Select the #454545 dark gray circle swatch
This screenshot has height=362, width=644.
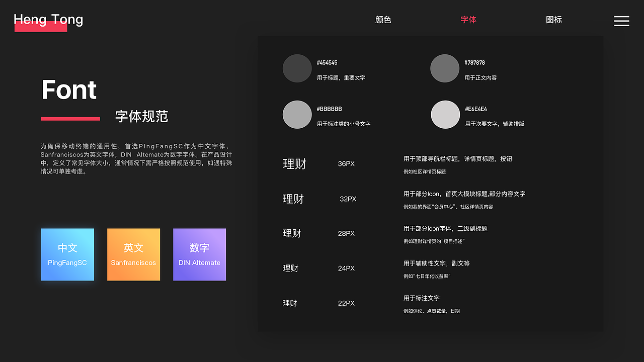pyautogui.click(x=297, y=68)
